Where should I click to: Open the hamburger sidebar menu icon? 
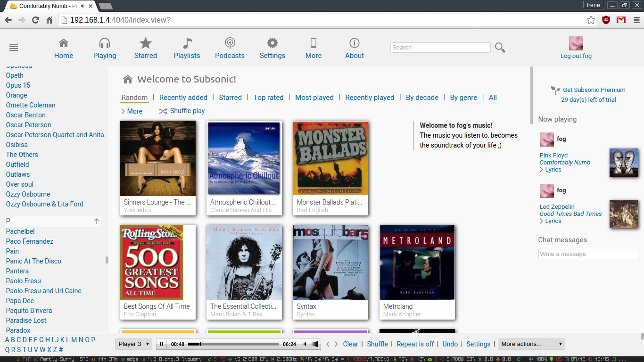point(14,48)
